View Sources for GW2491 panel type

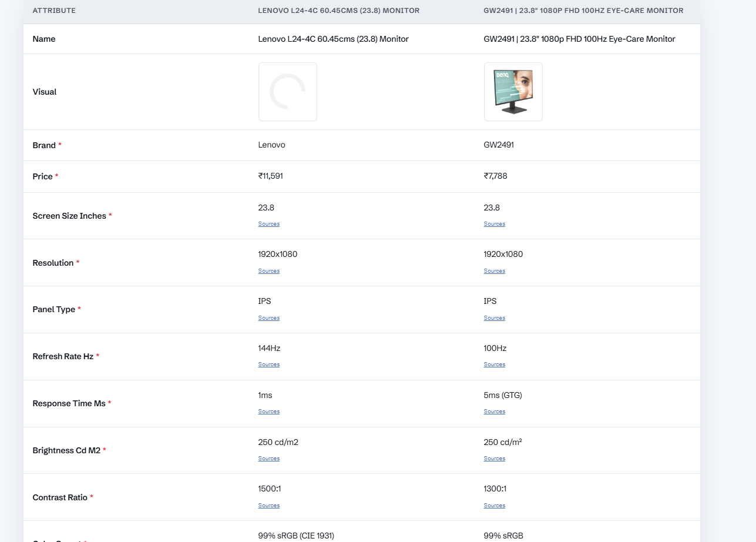click(494, 317)
